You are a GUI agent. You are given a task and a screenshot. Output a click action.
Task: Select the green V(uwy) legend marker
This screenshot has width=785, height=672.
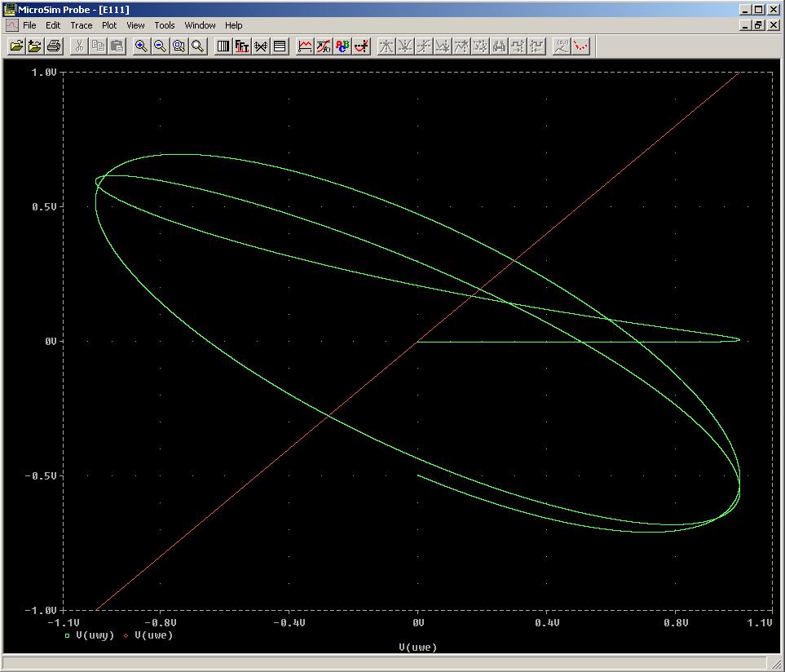click(68, 635)
